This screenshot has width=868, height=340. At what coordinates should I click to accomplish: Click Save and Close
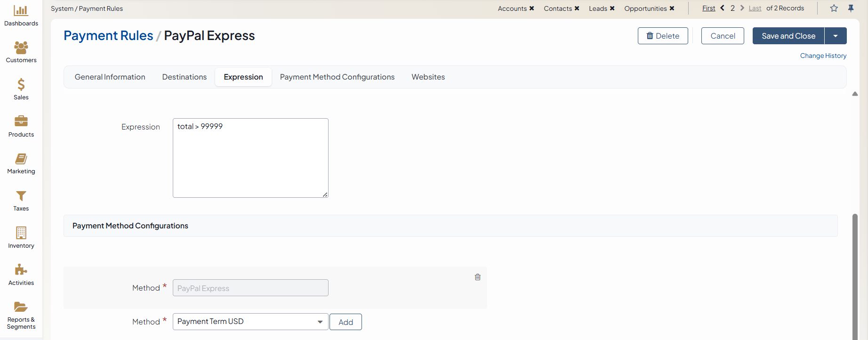coord(788,36)
